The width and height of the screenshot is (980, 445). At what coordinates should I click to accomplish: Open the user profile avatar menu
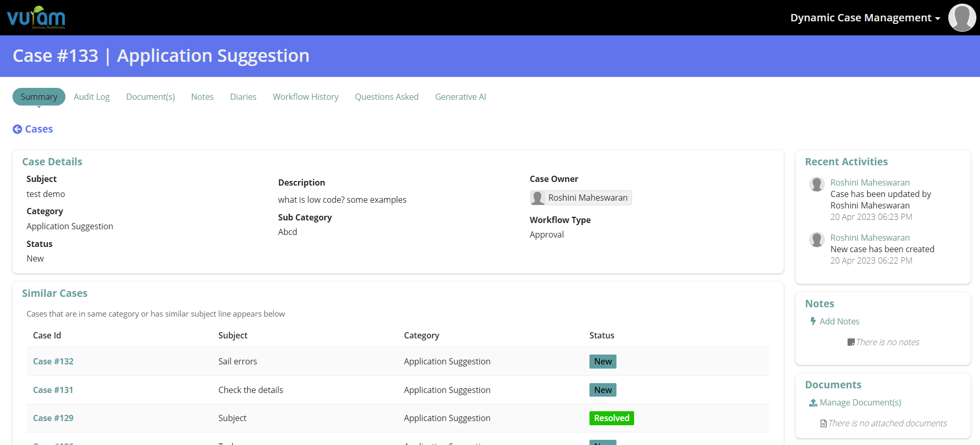tap(961, 18)
